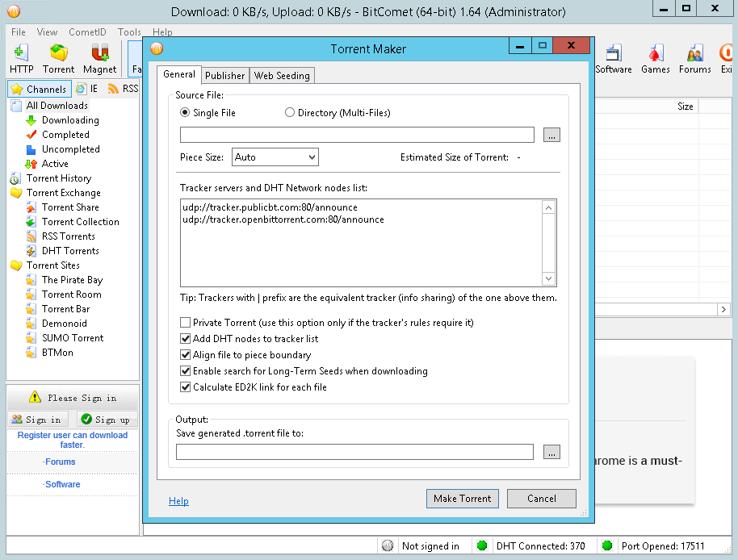Click the save torrent file path field

click(x=354, y=452)
